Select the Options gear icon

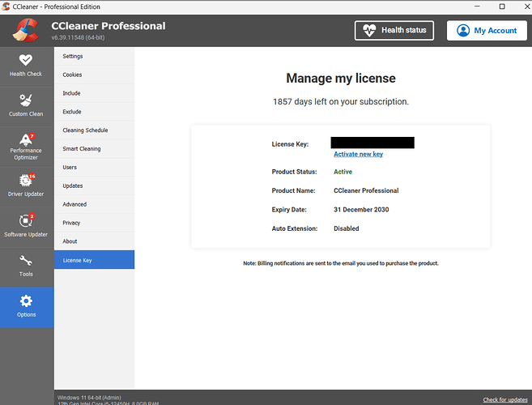pyautogui.click(x=26, y=301)
